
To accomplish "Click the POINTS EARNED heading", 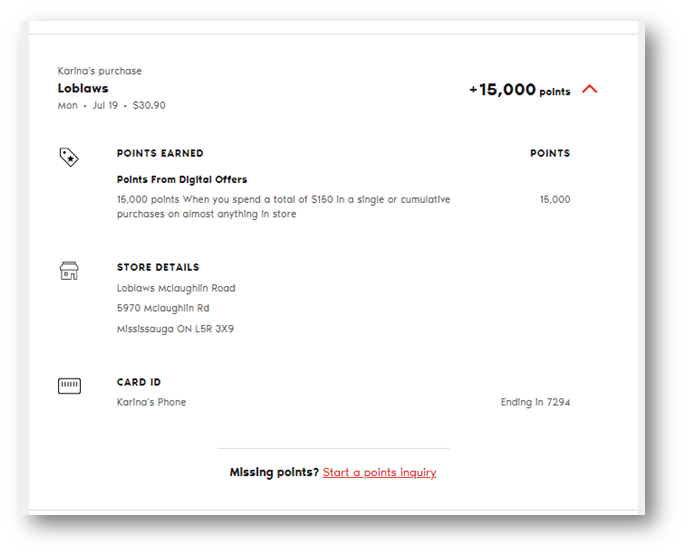I will (160, 154).
